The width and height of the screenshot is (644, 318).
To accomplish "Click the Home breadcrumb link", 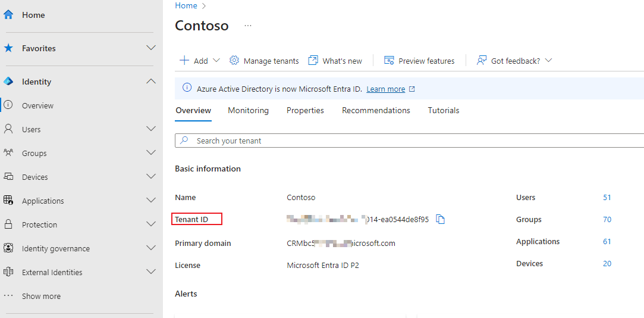I will pyautogui.click(x=186, y=5).
